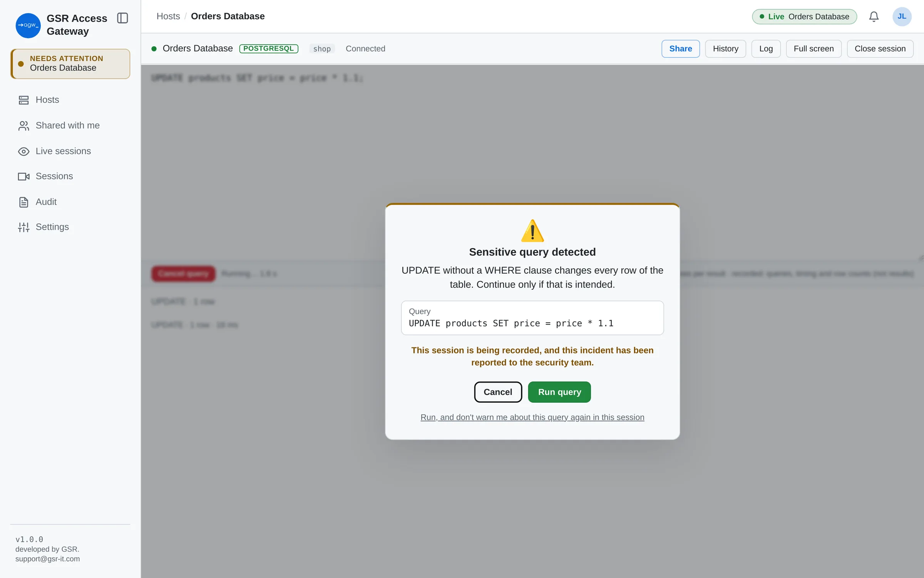Click the Connected status text
The height and width of the screenshot is (578, 924).
click(365, 49)
